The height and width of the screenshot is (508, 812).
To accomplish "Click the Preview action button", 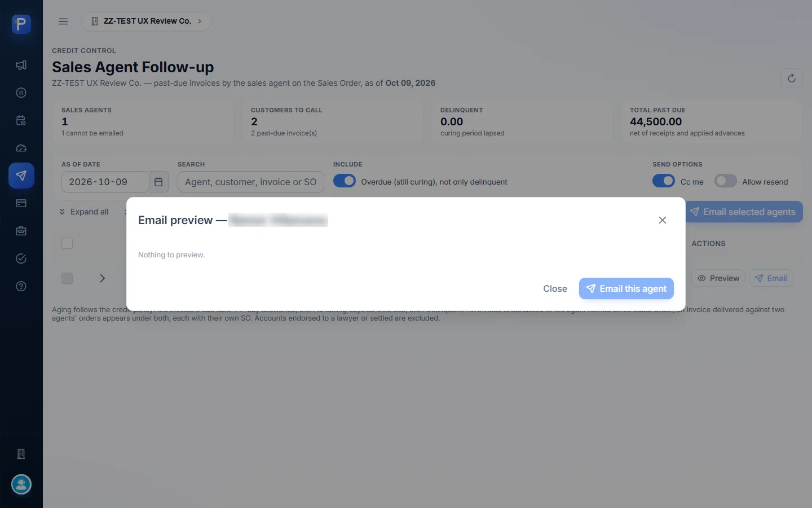I will pos(718,278).
